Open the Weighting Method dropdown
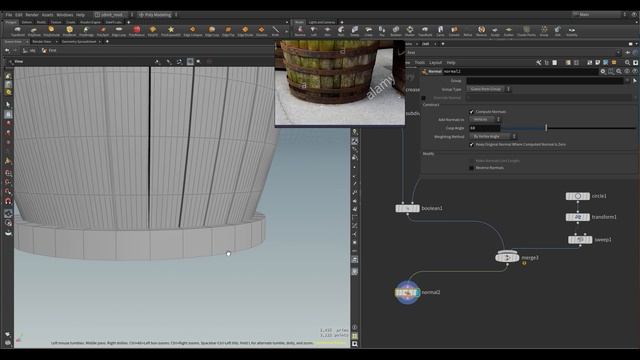Viewport: 640px width, 360px height. coord(493,136)
